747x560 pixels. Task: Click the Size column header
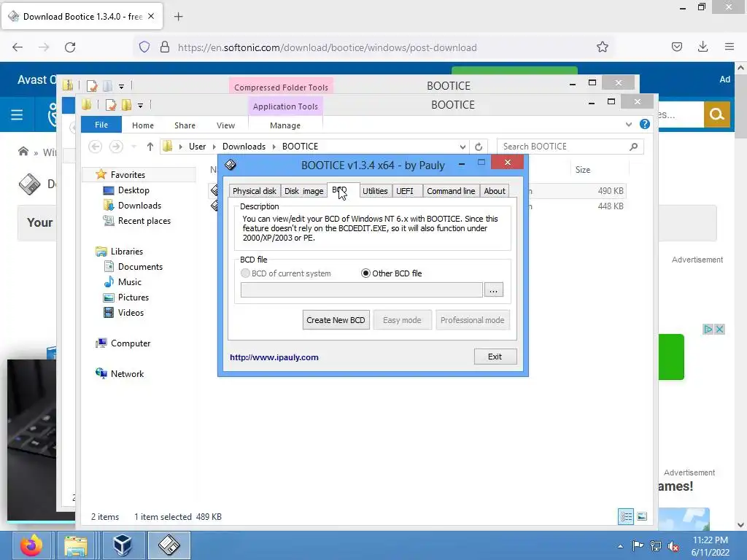583,170
